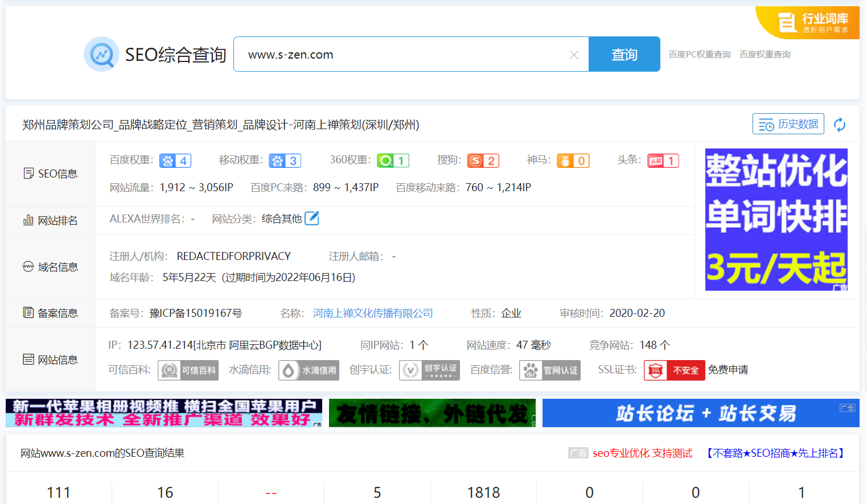This screenshot has height=504, width=867.
Task: Click the 创宇认证 badge
Action: (x=429, y=370)
